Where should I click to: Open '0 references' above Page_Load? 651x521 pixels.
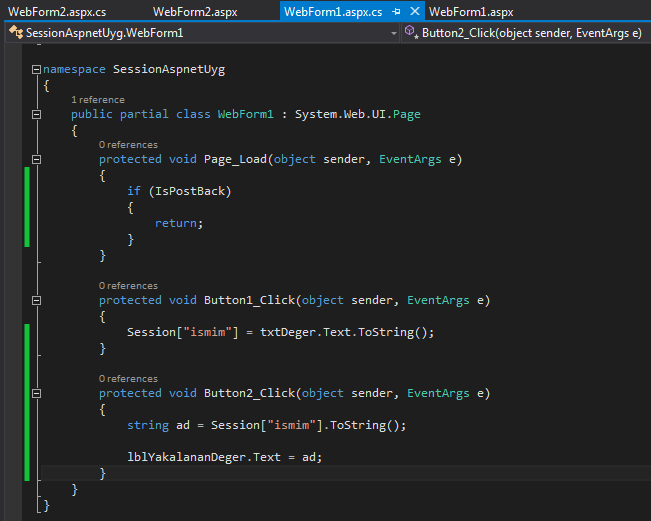click(x=128, y=144)
